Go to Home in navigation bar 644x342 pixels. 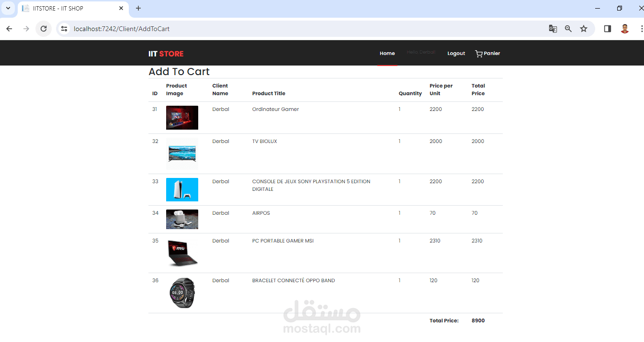(x=387, y=53)
